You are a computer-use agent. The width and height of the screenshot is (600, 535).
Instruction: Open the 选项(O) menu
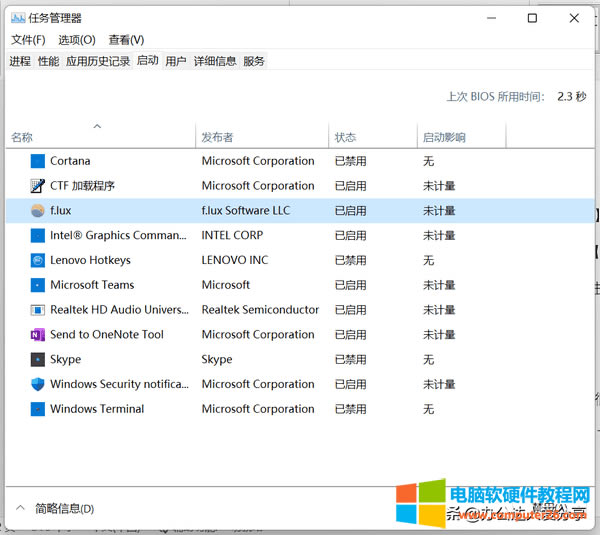(x=77, y=40)
